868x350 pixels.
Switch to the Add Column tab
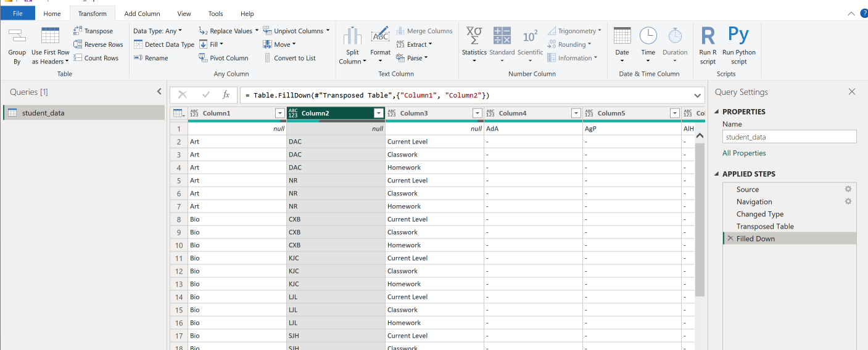point(142,14)
